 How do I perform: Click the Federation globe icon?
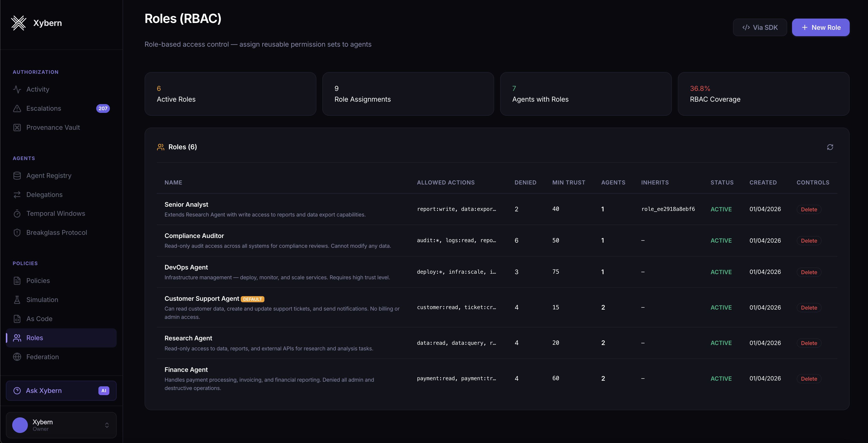coord(17,357)
